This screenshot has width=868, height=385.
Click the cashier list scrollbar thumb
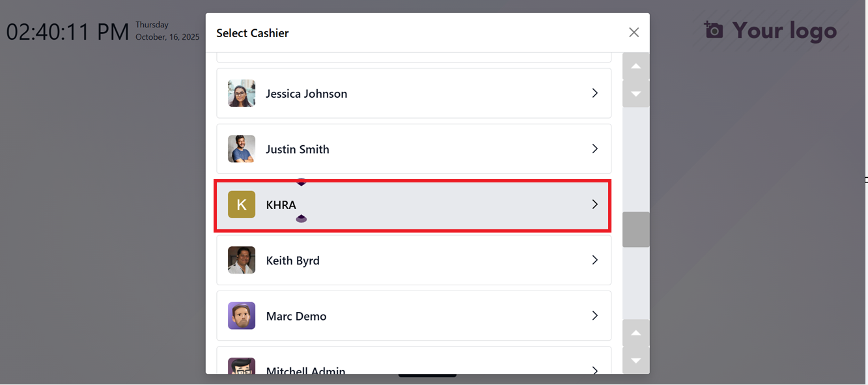tap(636, 229)
